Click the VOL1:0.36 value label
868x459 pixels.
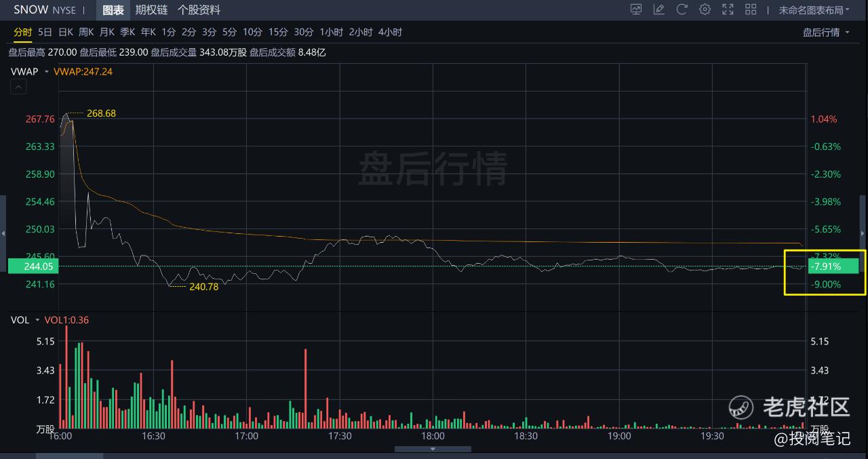(66, 320)
